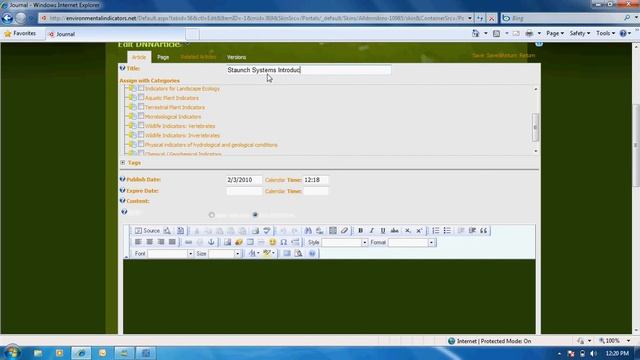Insert a bulleted list

click(447, 231)
